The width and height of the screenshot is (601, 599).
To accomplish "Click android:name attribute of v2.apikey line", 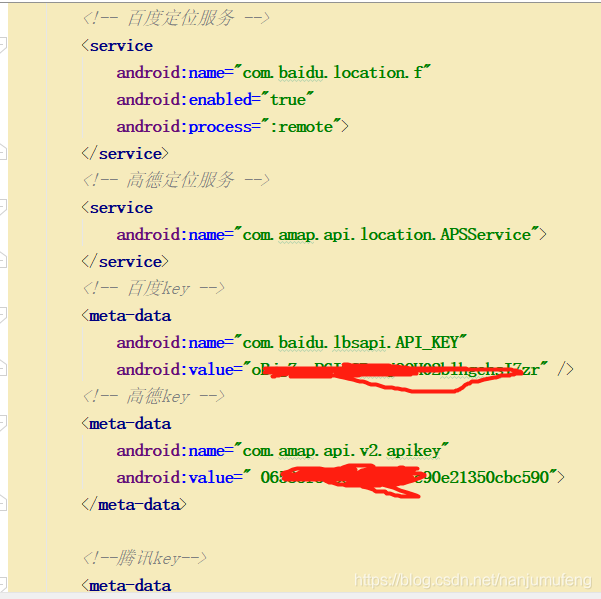I will 171,450.
